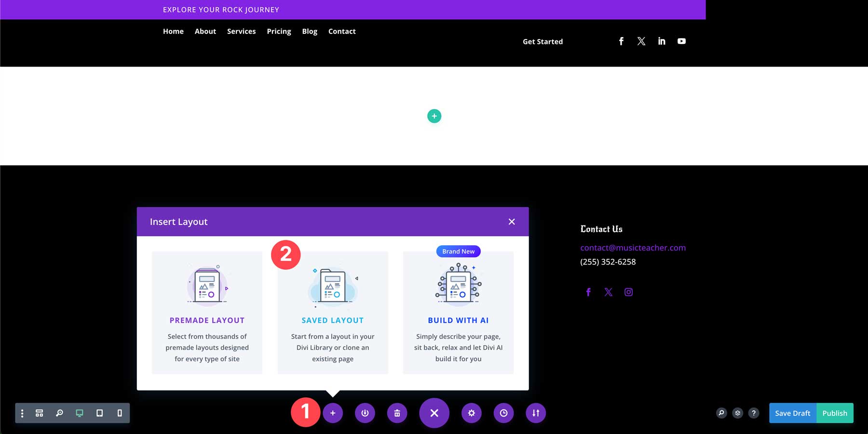This screenshot has height=434, width=868.
Task: Open the Blog menu item
Action: [310, 31]
